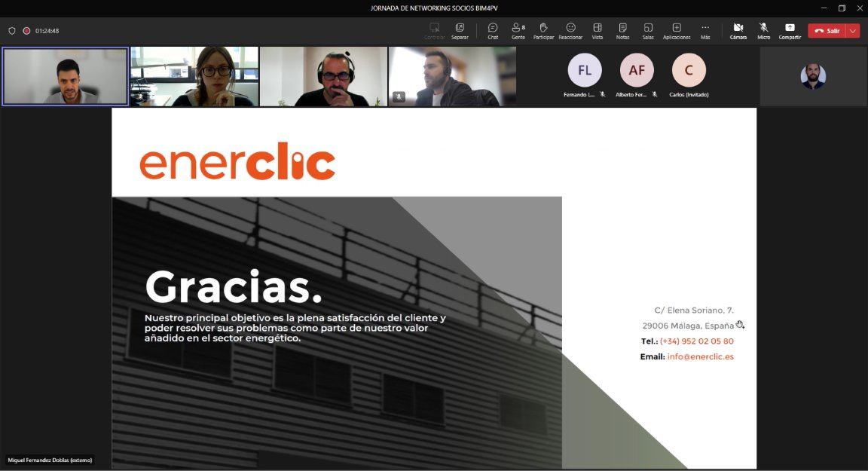The image size is (868, 471).
Task: Unmute the Micro
Action: click(763, 31)
